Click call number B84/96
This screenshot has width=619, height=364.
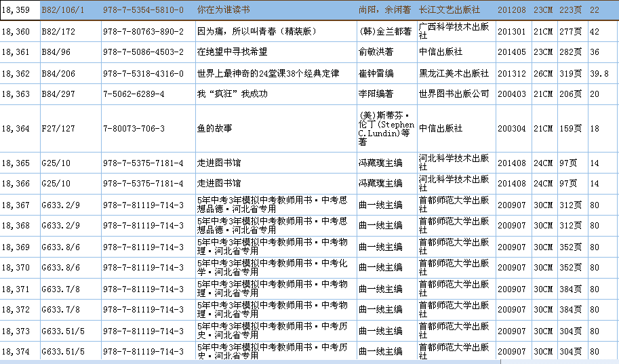(x=71, y=52)
